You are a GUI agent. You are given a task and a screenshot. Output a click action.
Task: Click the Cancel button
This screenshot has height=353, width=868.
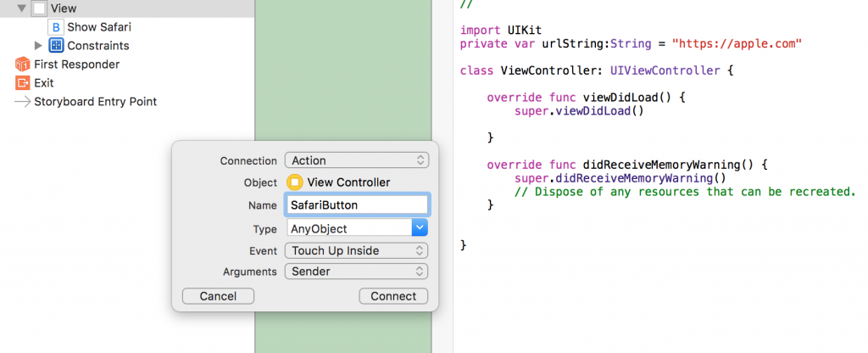click(x=218, y=296)
